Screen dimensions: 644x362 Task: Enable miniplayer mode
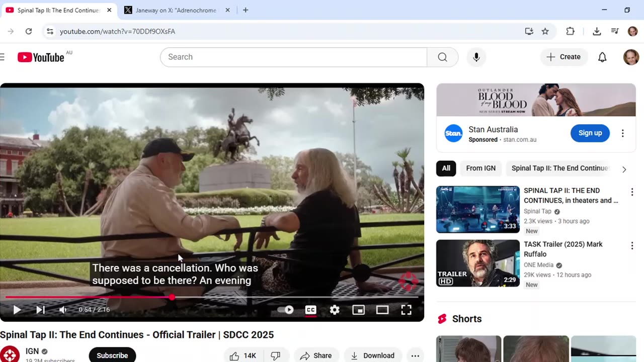point(358,310)
